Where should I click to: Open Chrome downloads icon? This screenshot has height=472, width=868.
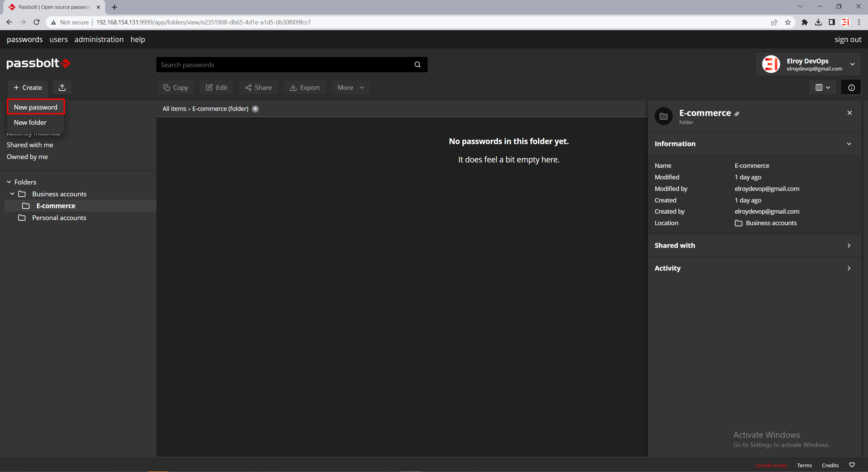coord(818,22)
